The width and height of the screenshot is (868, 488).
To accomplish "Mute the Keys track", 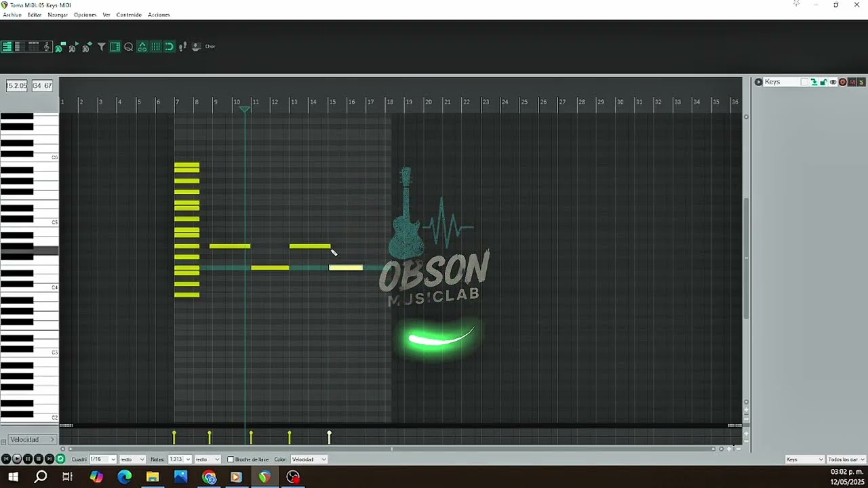I will click(852, 82).
